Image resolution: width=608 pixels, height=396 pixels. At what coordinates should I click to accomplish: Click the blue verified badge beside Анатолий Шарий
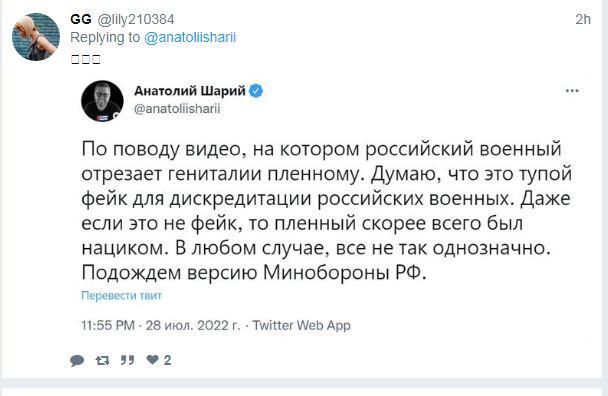pos(256,91)
